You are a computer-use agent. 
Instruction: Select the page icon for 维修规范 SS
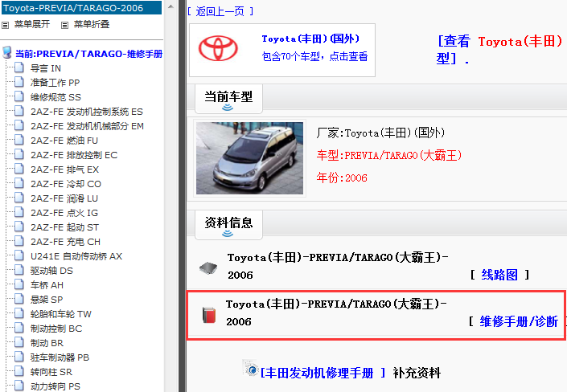19,96
